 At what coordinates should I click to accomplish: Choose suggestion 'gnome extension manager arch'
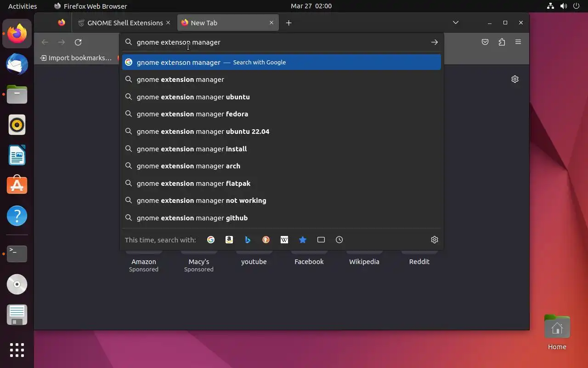click(281, 166)
